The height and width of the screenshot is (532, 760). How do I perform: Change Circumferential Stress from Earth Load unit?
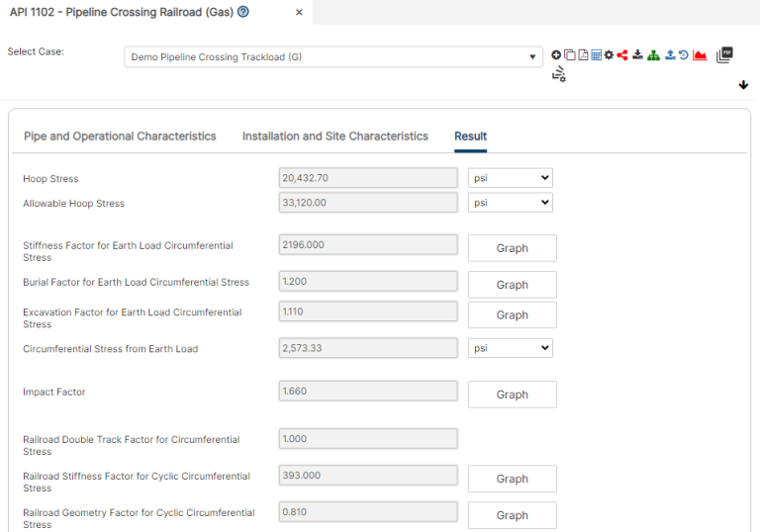pos(510,348)
